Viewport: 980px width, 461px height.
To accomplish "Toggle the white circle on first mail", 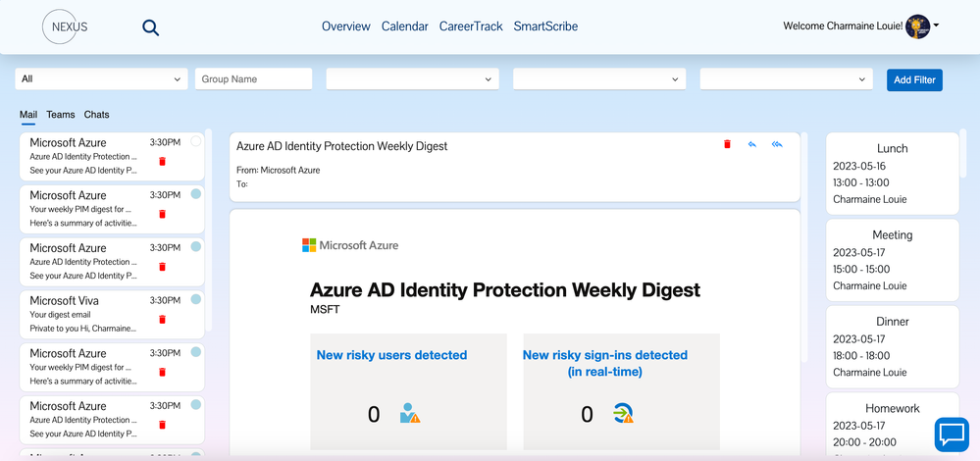I will point(195,141).
